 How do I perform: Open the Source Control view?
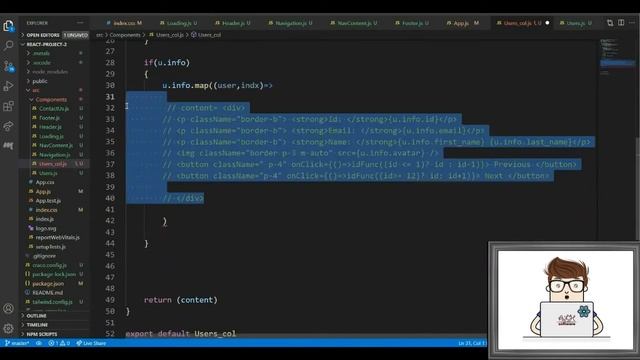coord(9,66)
